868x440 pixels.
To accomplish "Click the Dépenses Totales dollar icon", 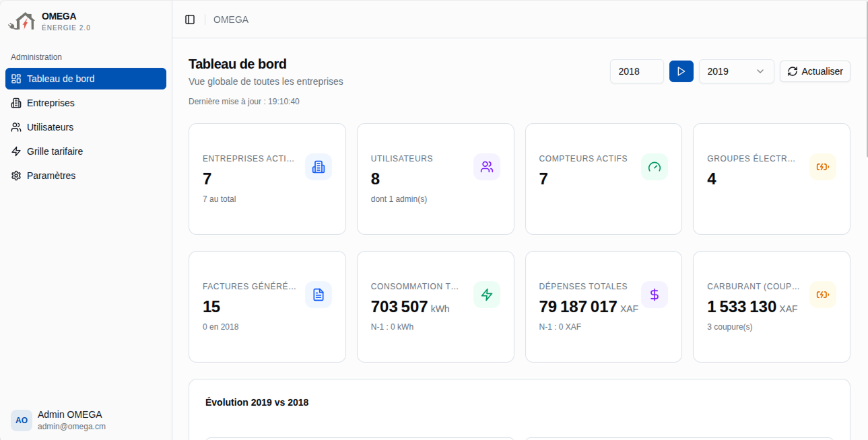I will click(655, 295).
